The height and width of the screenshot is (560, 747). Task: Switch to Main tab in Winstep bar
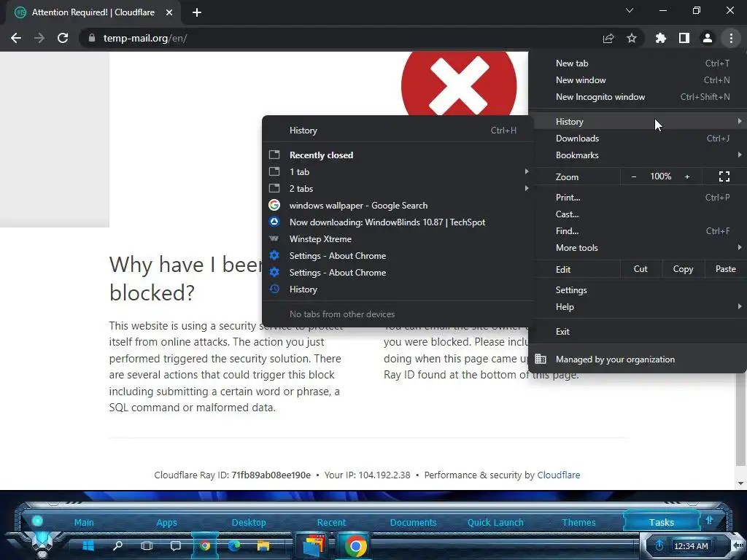[84, 522]
